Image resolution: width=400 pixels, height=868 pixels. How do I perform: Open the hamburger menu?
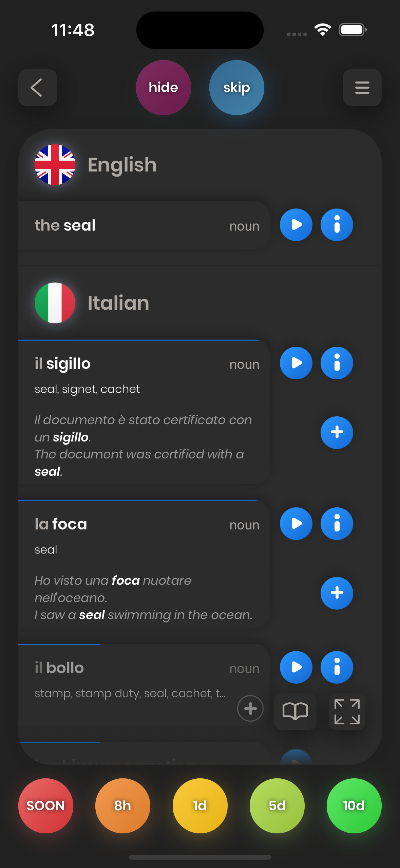point(362,88)
